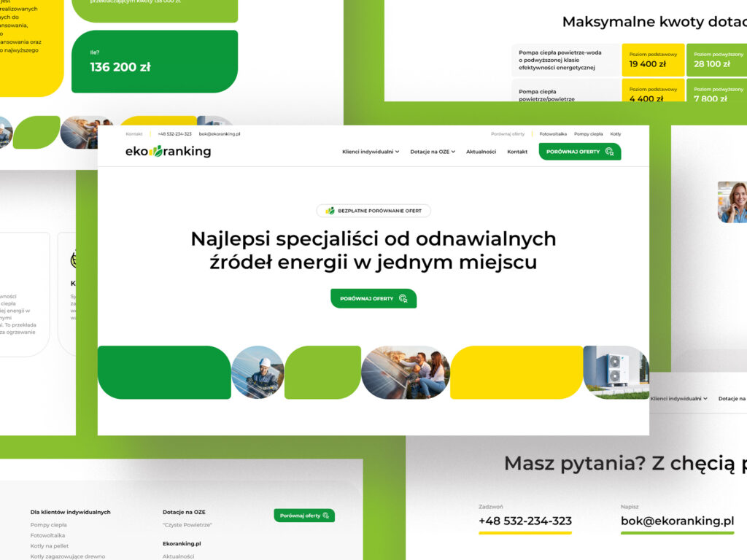Open the solar technician with helmet photo
The image size is (747, 560).
click(x=258, y=373)
